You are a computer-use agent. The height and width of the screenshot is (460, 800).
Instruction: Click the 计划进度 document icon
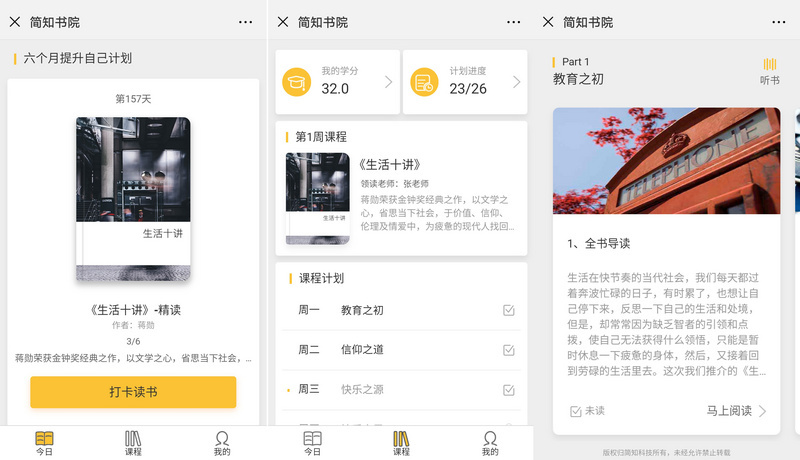pos(424,82)
